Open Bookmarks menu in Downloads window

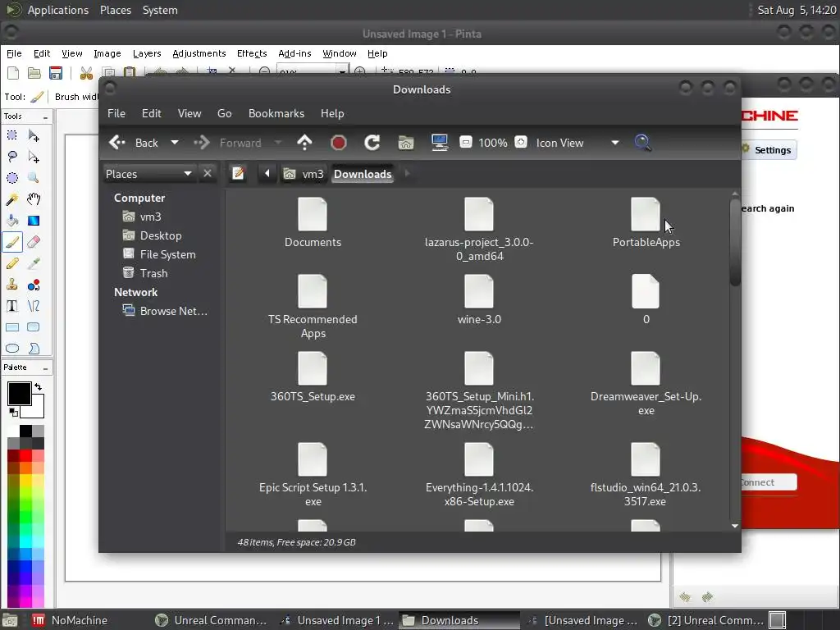[276, 113]
